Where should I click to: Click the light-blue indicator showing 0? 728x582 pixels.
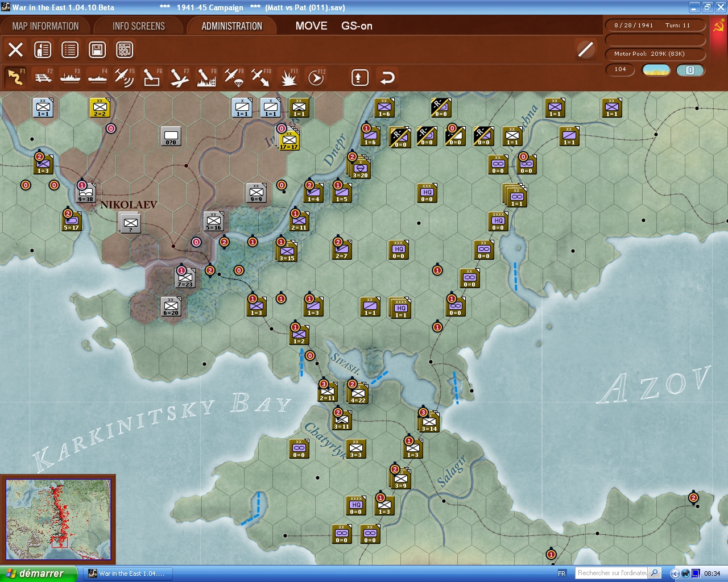(x=690, y=70)
